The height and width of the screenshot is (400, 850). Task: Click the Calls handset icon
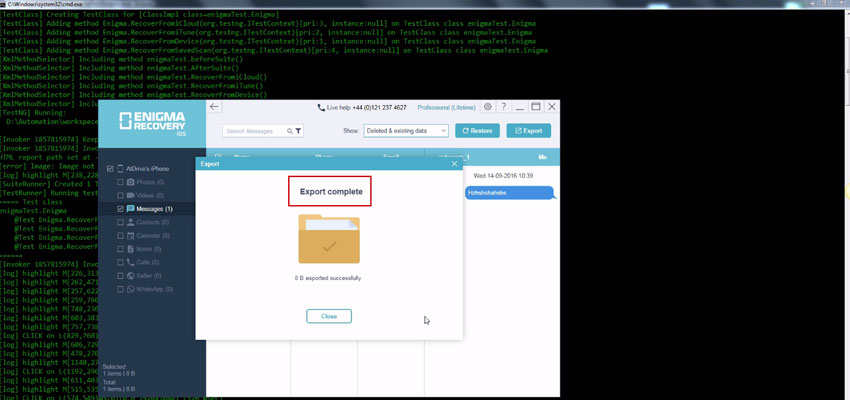131,262
